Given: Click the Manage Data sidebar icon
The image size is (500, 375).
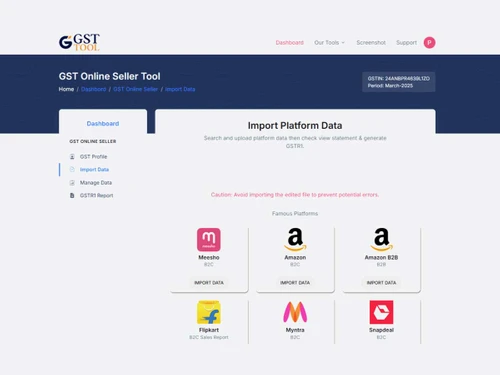Looking at the screenshot, I should (72, 183).
